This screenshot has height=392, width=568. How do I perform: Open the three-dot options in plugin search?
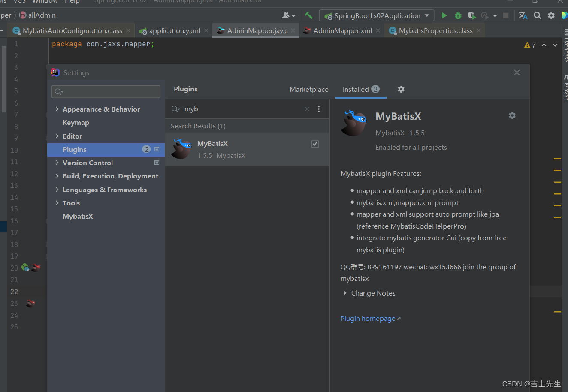[x=319, y=109]
